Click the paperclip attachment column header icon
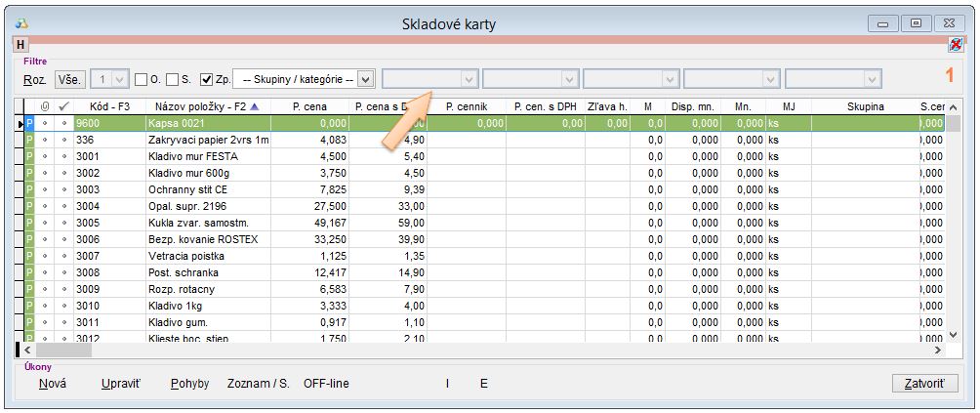 tap(44, 106)
